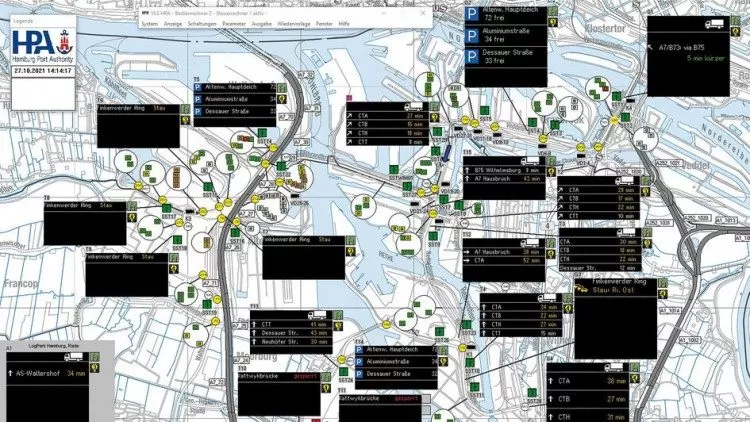Click green status icon beside Kattwykbrücke gesperrt sign T10
Viewport: 750px width, 422px height.
(x=326, y=378)
